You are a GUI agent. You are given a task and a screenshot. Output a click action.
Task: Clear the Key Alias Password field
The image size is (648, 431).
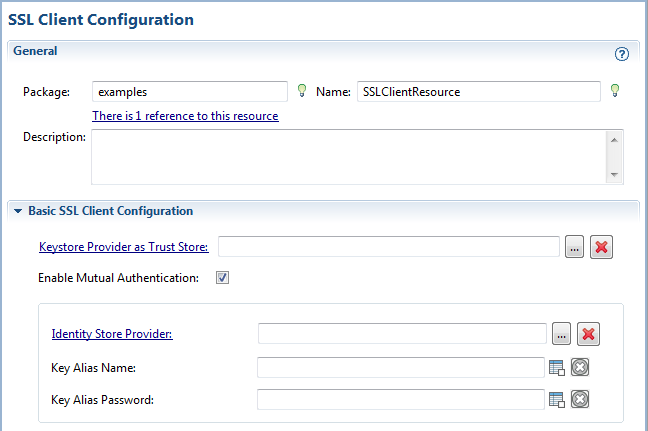pos(580,399)
